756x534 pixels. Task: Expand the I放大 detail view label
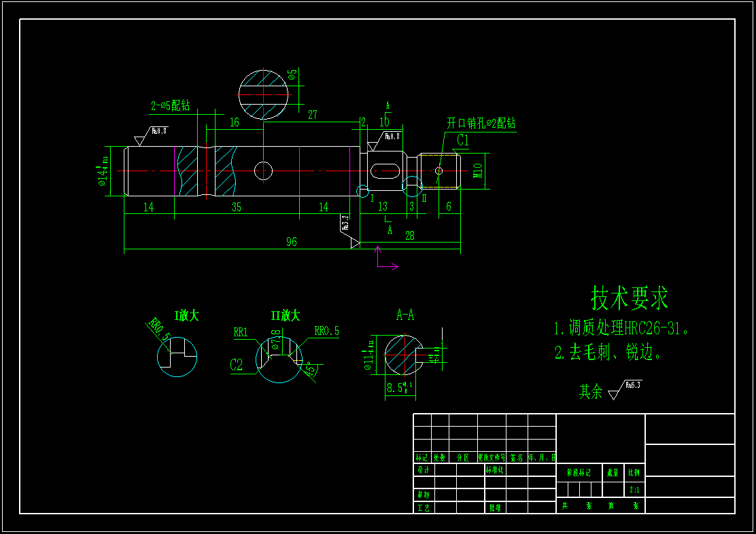pos(186,316)
